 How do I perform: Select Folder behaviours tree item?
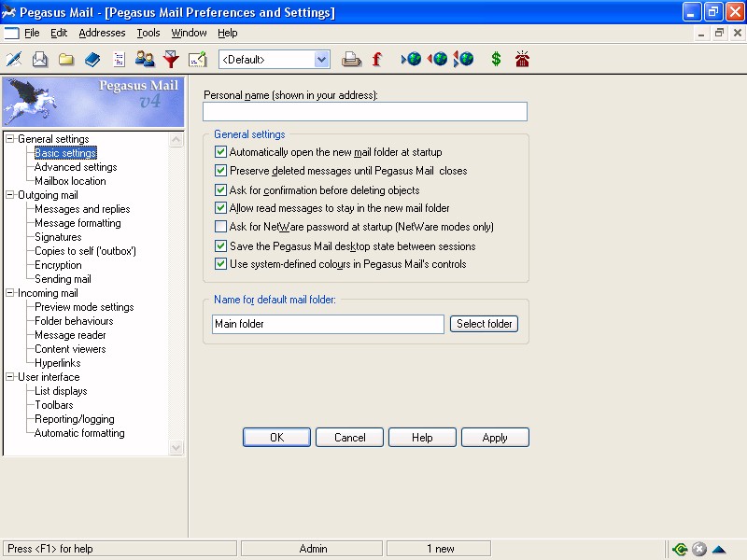click(74, 321)
